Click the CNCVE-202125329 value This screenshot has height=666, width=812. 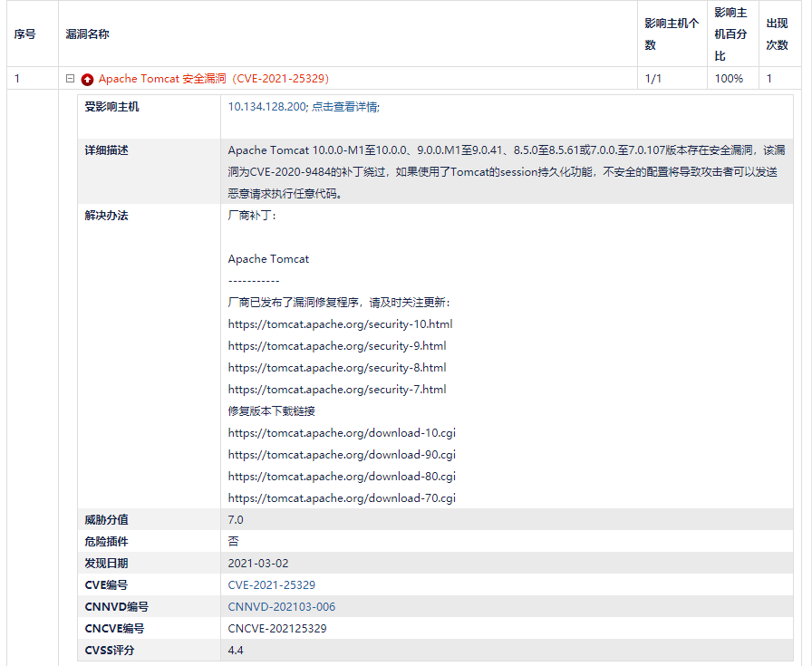click(277, 629)
